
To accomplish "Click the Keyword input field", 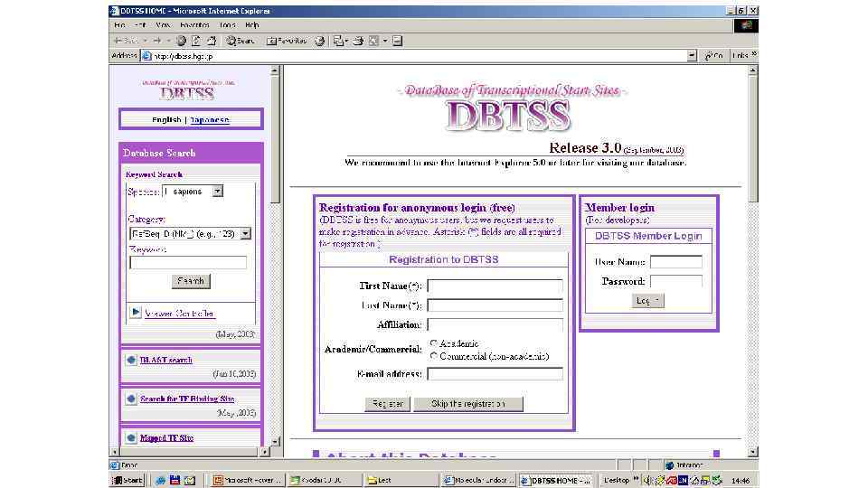I will coord(188,262).
